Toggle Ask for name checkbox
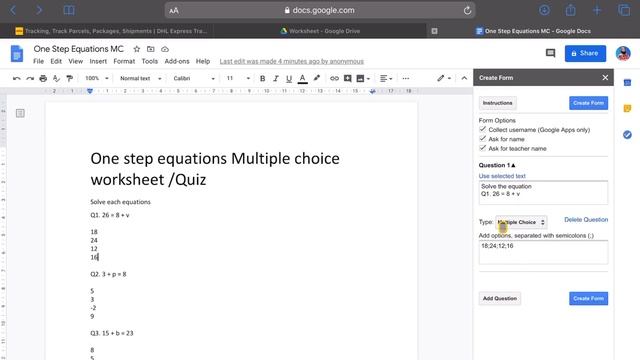Screen dimensions: 640x360 483,139
